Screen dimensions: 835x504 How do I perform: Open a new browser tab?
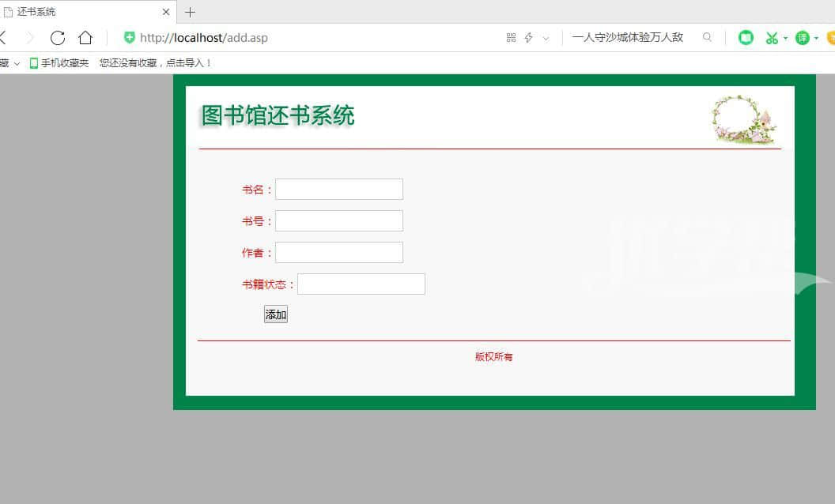click(x=190, y=12)
